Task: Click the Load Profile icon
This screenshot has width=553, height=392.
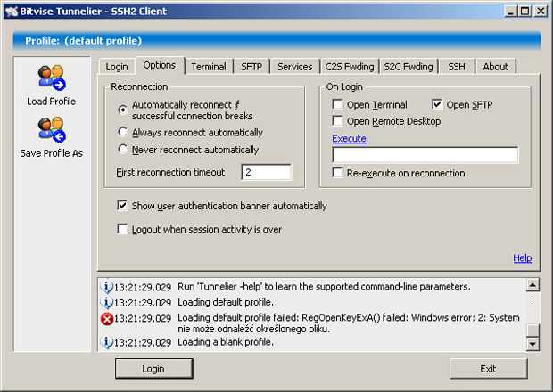Action: [x=51, y=78]
